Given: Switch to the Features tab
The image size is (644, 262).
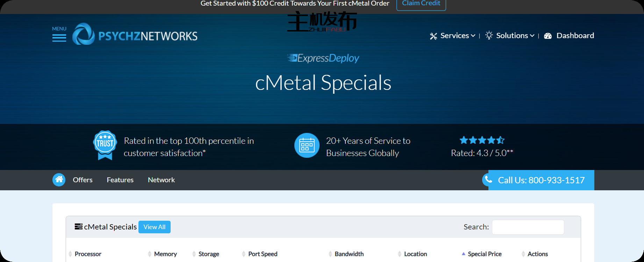Looking at the screenshot, I should tap(120, 180).
